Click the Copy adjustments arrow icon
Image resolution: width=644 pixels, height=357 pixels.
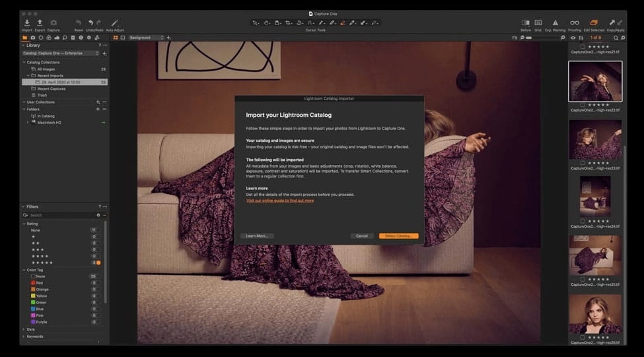(612, 23)
